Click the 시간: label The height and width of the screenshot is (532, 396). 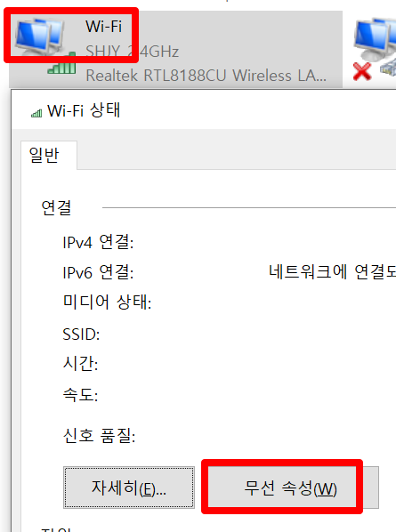pos(81,364)
